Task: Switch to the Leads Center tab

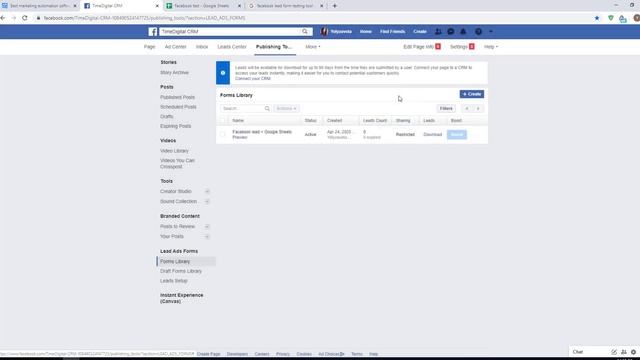Action: coord(232,47)
